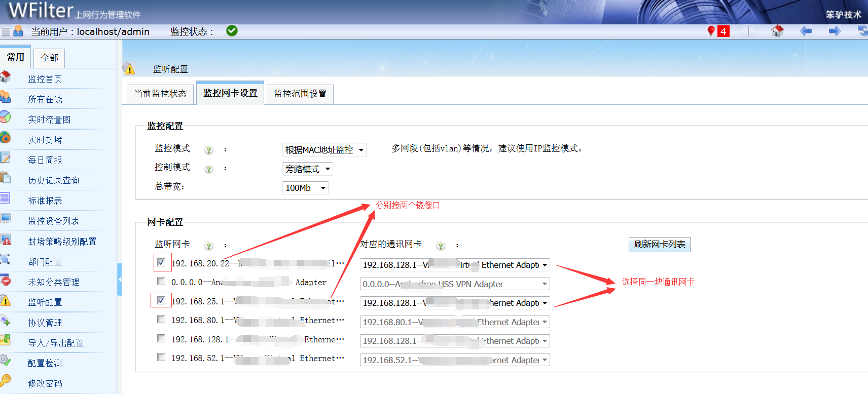This screenshot has width=868, height=394.
Task: Open the 总带宽 100Mb dropdown
Action: (305, 188)
